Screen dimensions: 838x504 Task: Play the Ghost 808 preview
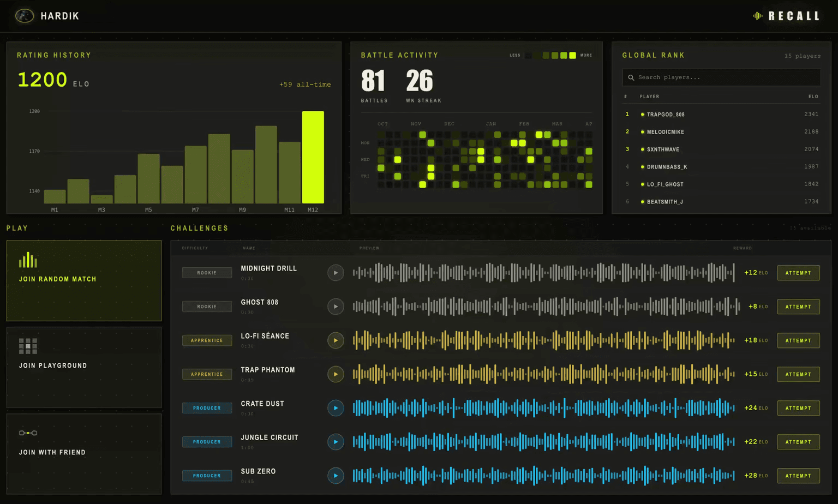336,307
